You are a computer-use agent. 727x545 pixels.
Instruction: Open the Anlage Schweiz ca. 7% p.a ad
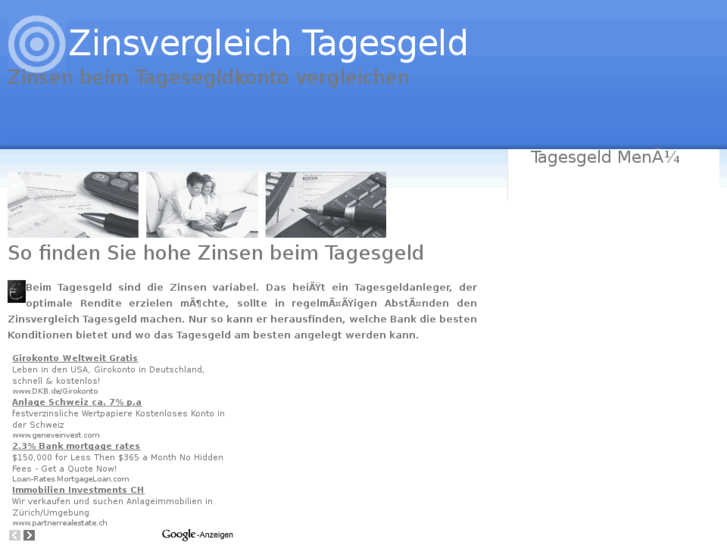tap(77, 402)
